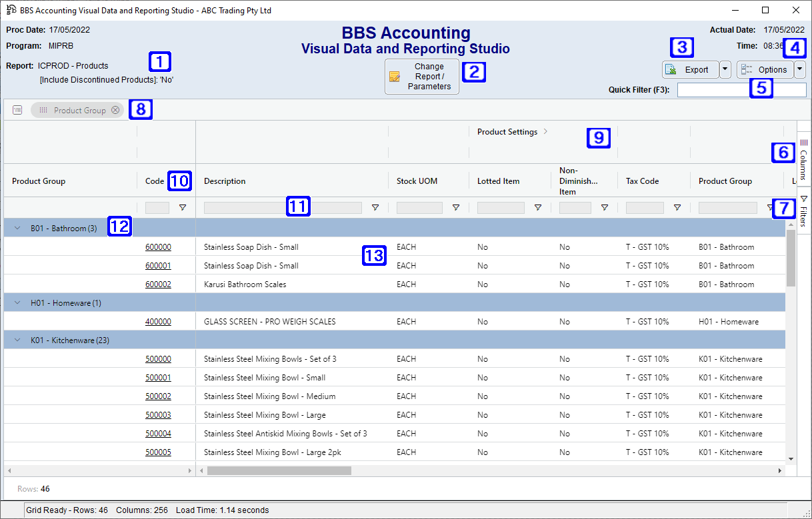Switch to the Filters side panel tab

tap(804, 211)
